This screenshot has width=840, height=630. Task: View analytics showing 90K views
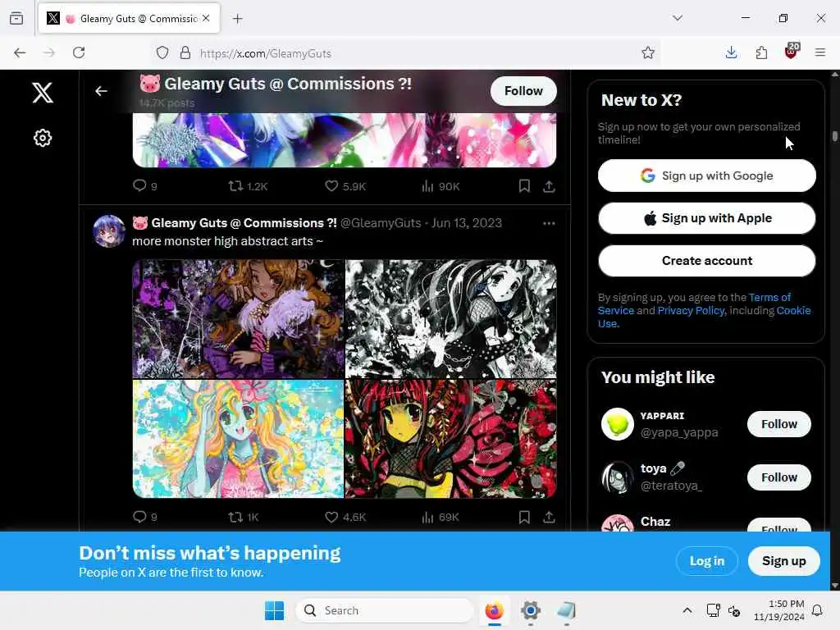coord(441,186)
